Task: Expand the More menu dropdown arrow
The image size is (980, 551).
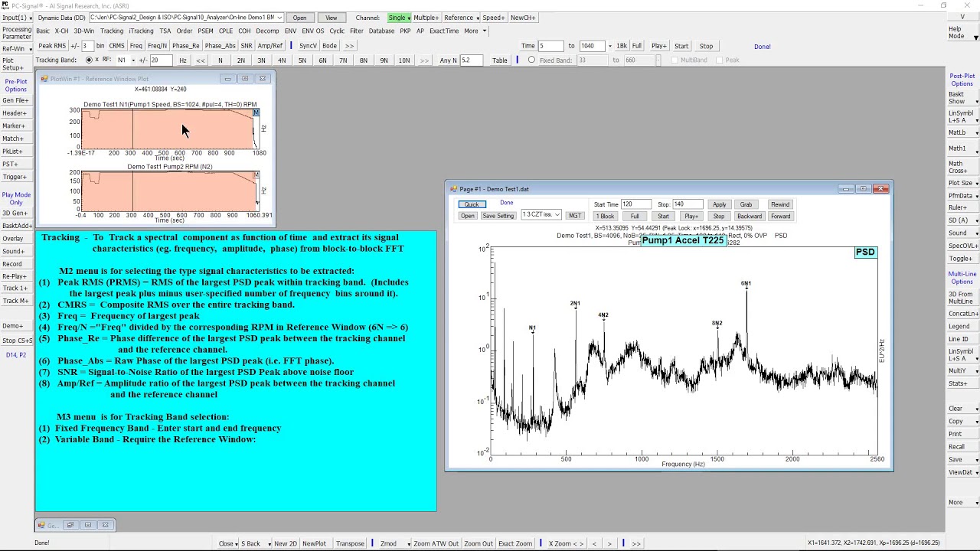Action: point(484,31)
